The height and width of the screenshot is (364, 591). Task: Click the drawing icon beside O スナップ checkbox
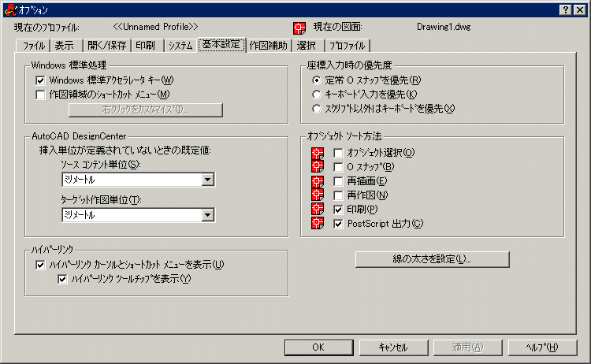click(318, 167)
